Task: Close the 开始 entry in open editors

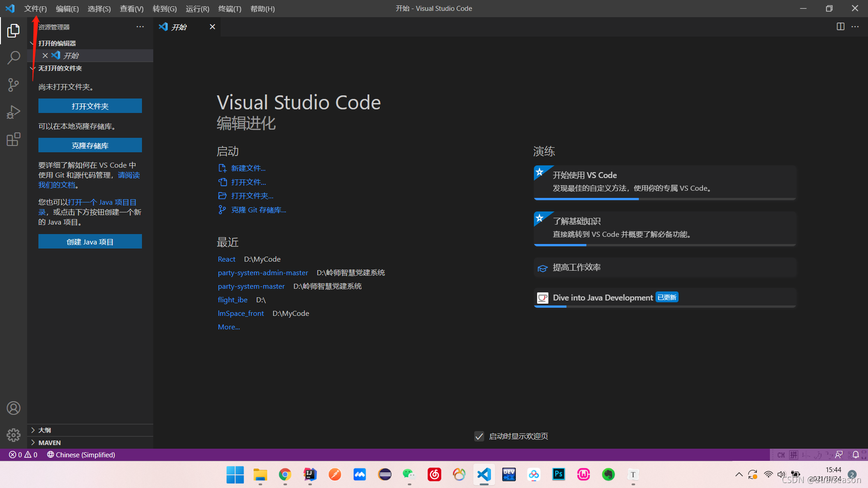Action: pyautogui.click(x=45, y=56)
